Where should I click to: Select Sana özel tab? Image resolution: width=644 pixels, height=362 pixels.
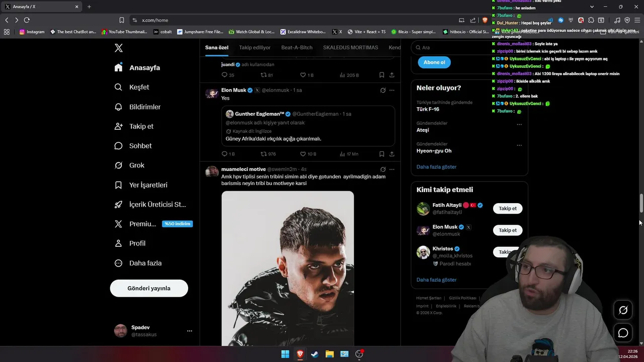(217, 47)
